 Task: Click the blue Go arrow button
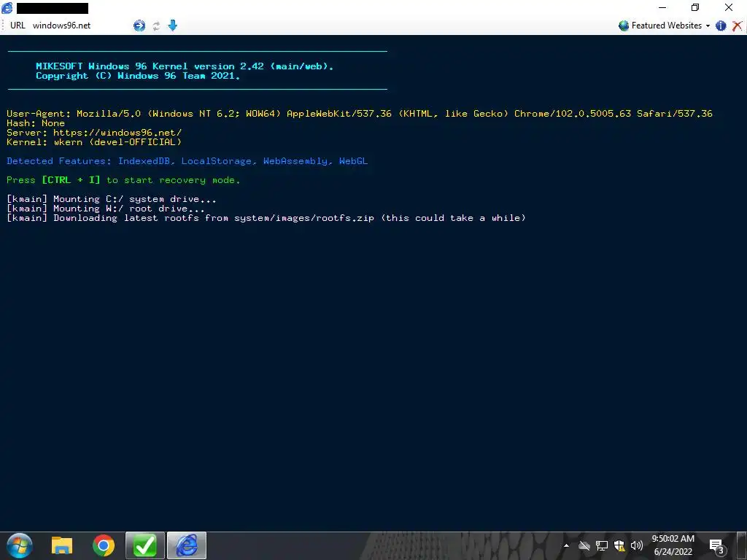[139, 26]
